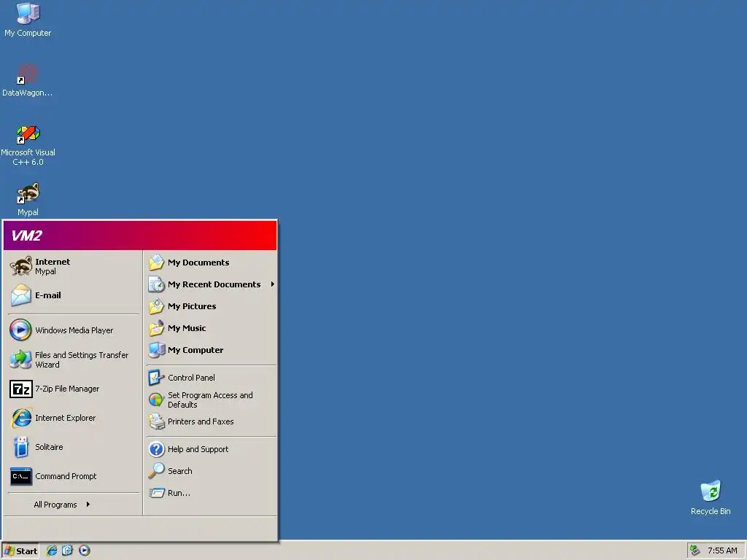Click the My Computer icon in Start menu
Viewport: 747px width, 560px height.
coord(156,350)
